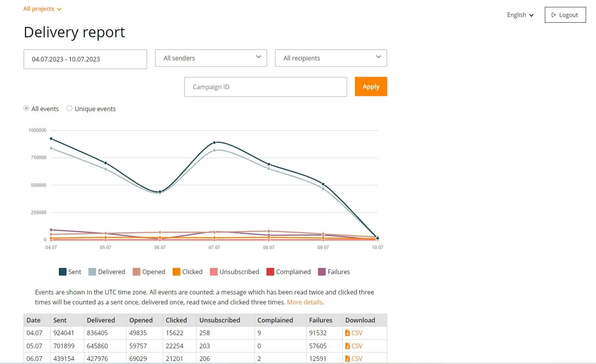
Task: Click the CSV file icon for 04.07
Action: click(348, 333)
